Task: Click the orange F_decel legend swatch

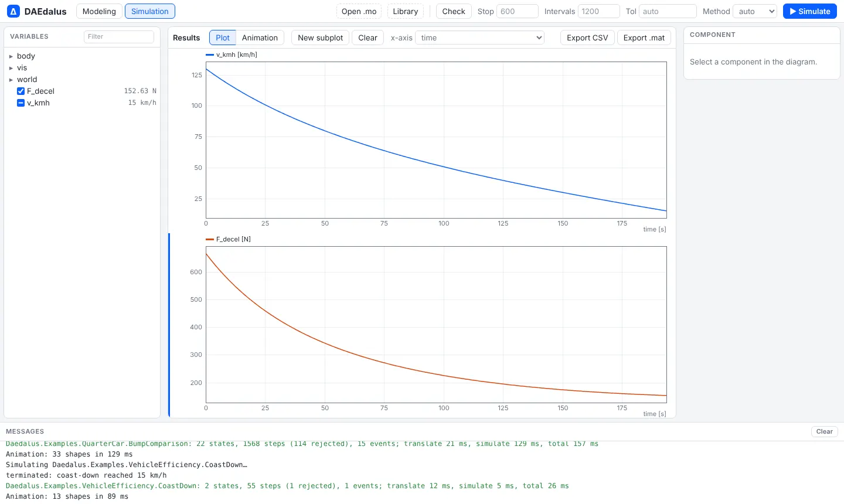Action: pyautogui.click(x=210, y=239)
